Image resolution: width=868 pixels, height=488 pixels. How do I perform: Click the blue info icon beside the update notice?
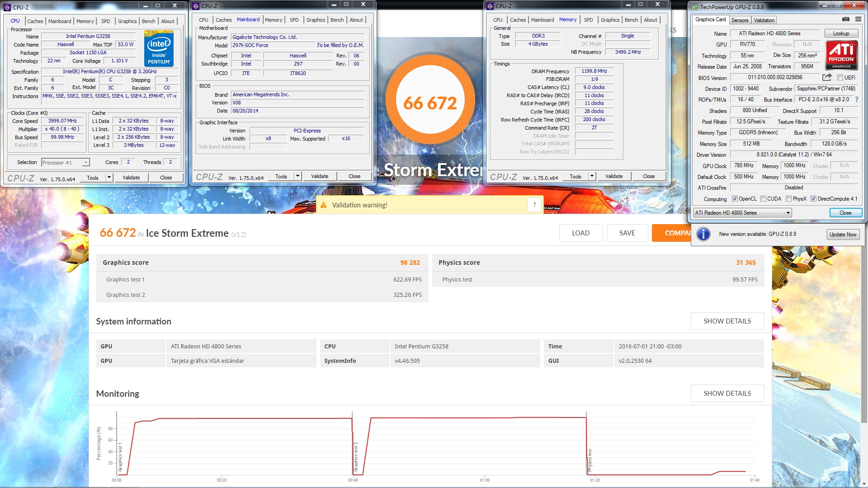coord(703,234)
